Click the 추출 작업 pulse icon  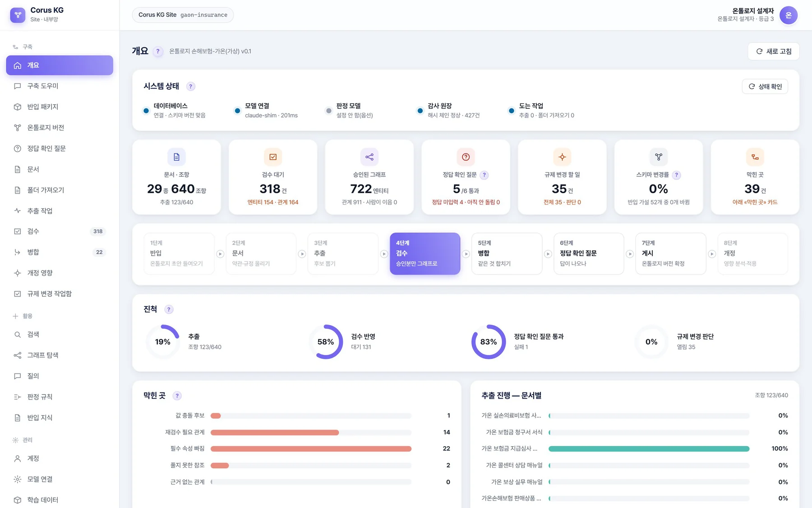[18, 211]
